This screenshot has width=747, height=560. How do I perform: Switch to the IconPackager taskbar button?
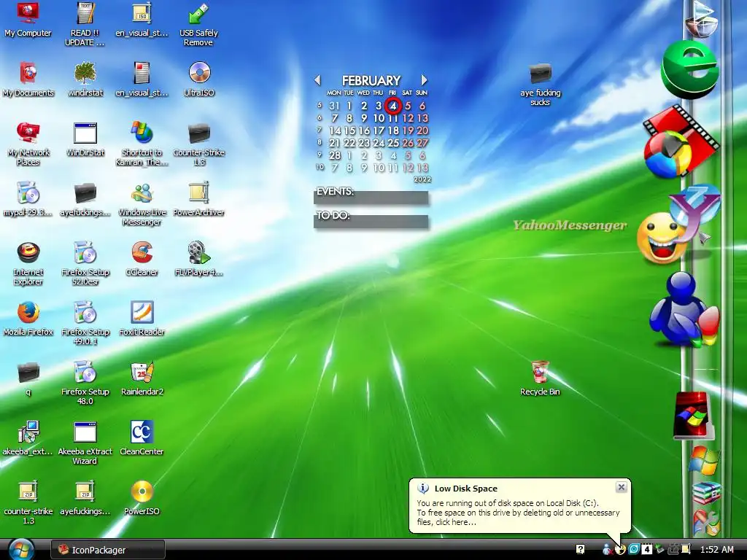tap(108, 550)
